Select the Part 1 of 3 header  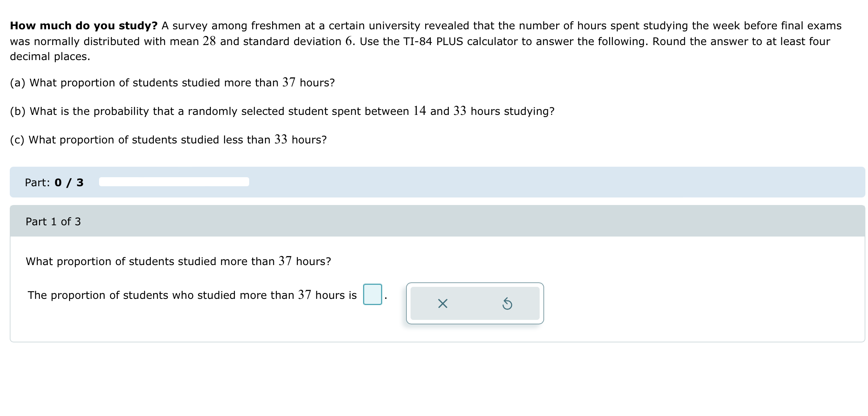[438, 221]
